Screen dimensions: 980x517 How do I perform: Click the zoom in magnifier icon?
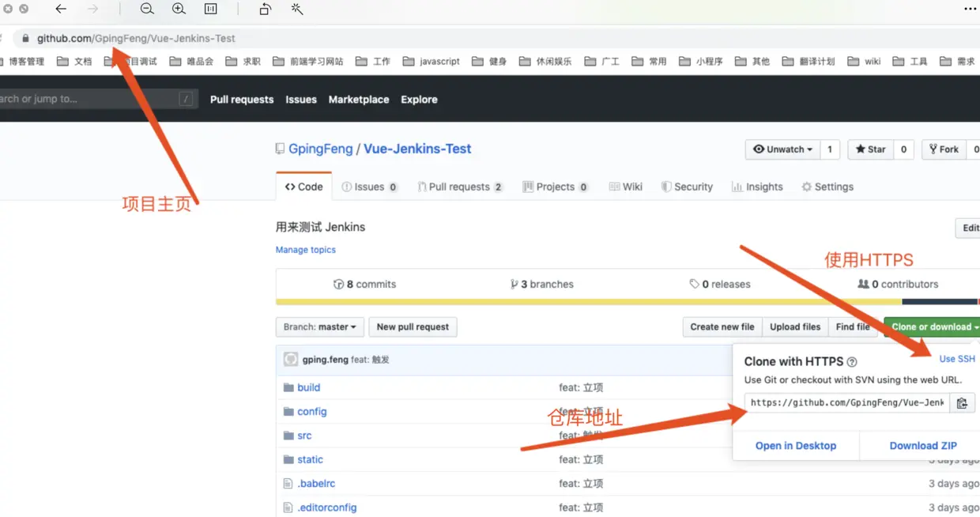click(x=179, y=9)
